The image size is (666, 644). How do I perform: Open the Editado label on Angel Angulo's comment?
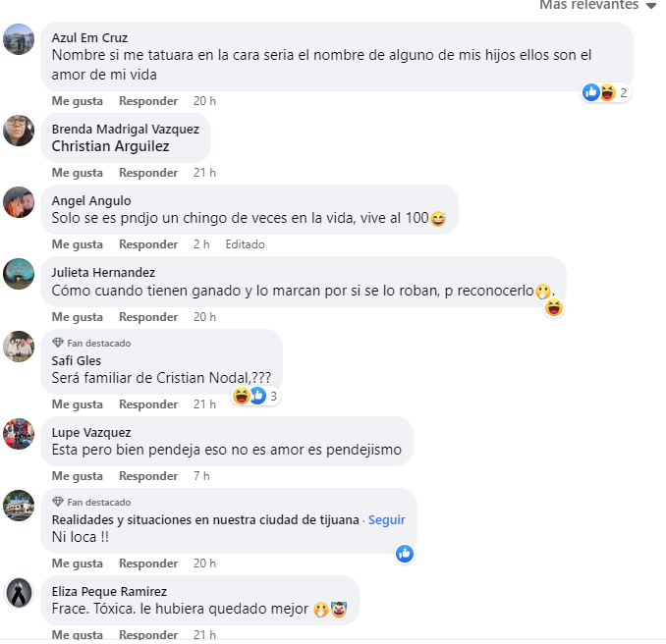pyautogui.click(x=245, y=244)
